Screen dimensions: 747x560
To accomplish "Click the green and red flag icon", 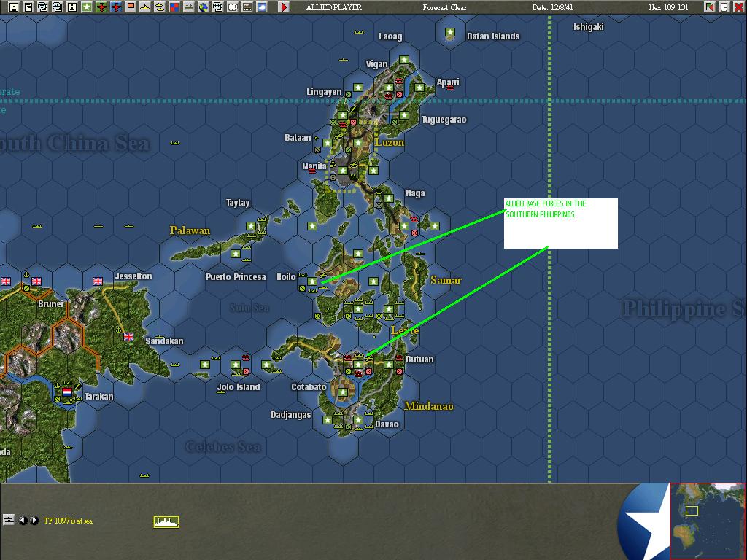I will (x=710, y=7).
